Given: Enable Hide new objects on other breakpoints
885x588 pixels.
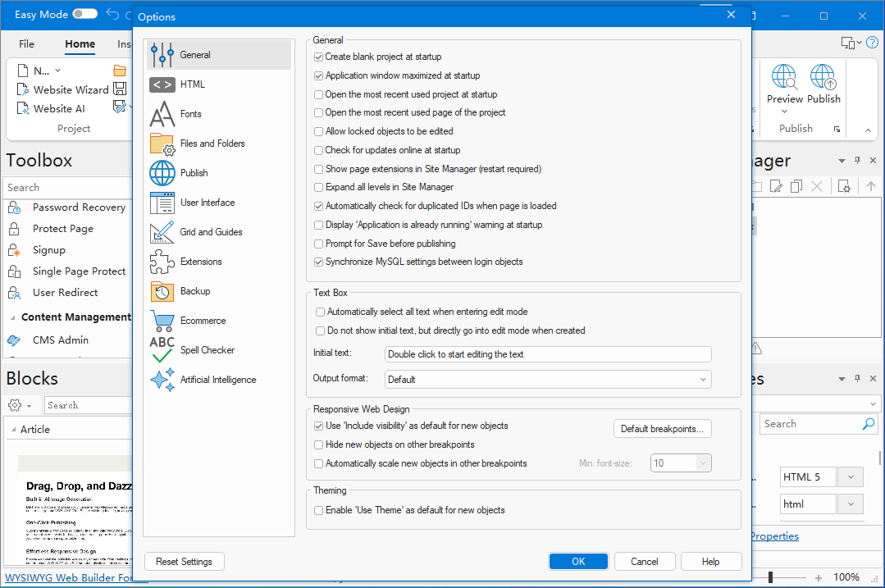Looking at the screenshot, I should click(x=319, y=445).
